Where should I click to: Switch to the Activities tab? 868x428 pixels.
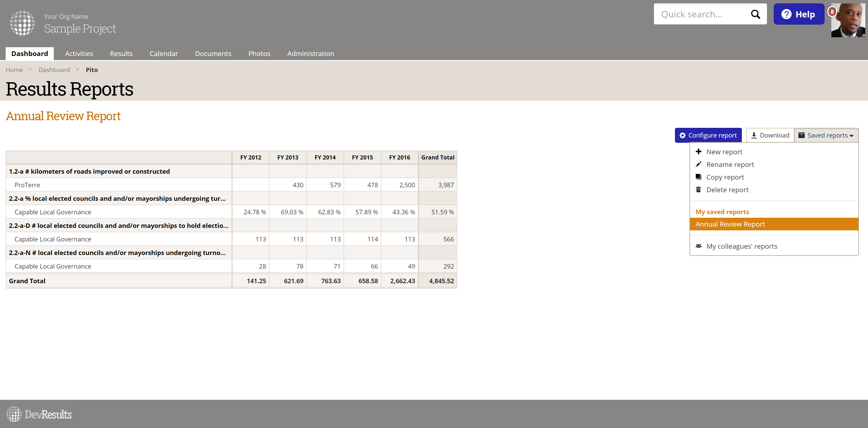coord(79,54)
